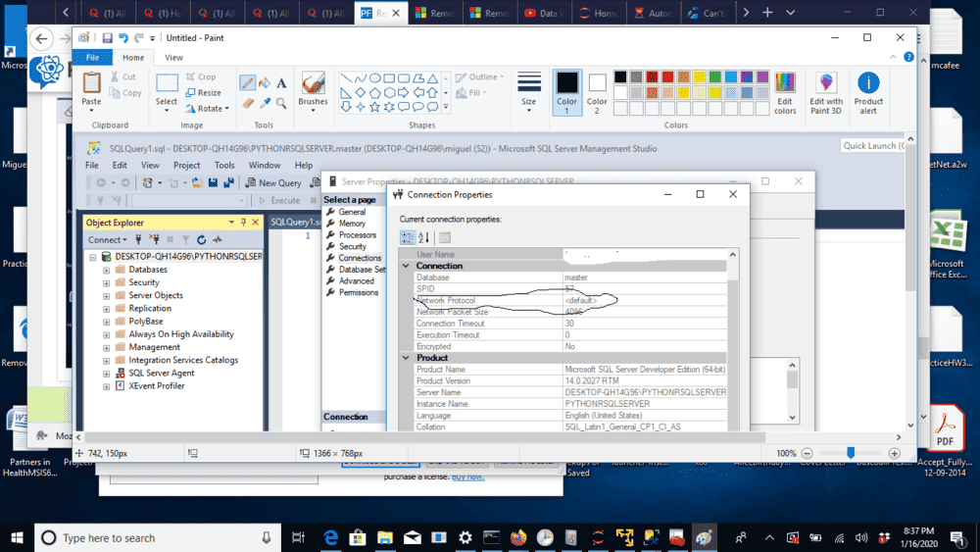Image resolution: width=980 pixels, height=552 pixels.
Task: Select the Color 2 swatch
Action: [597, 90]
